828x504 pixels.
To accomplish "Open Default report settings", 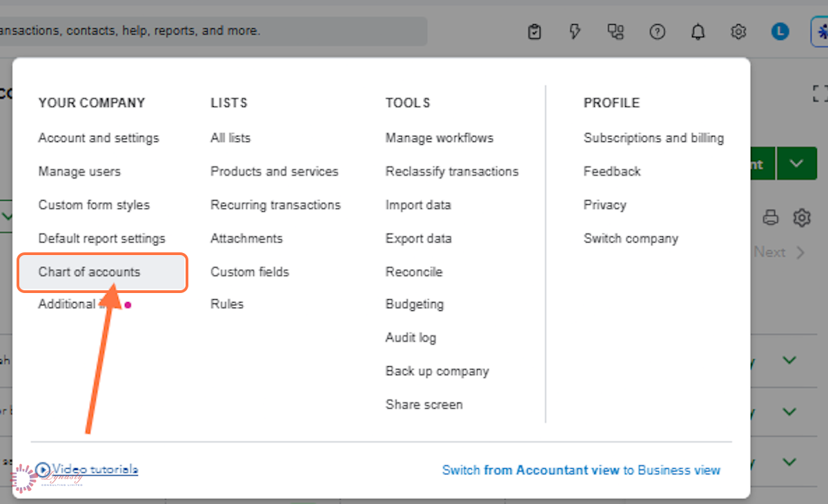I will coord(102,239).
